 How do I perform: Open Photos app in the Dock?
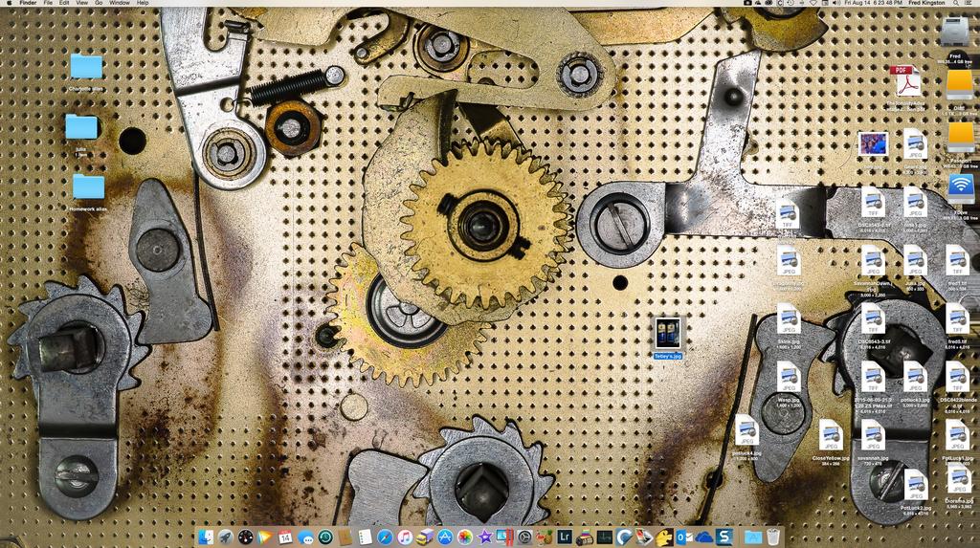tap(465, 537)
